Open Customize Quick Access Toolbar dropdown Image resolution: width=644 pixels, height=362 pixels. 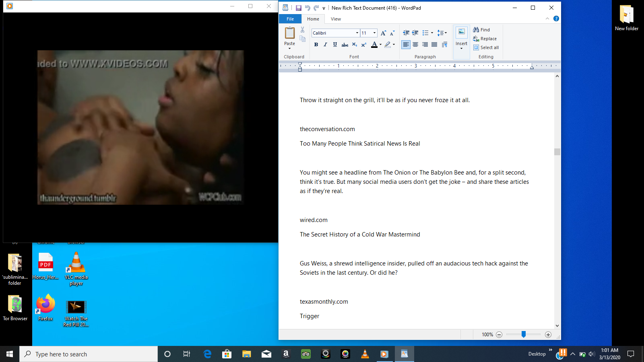click(324, 8)
